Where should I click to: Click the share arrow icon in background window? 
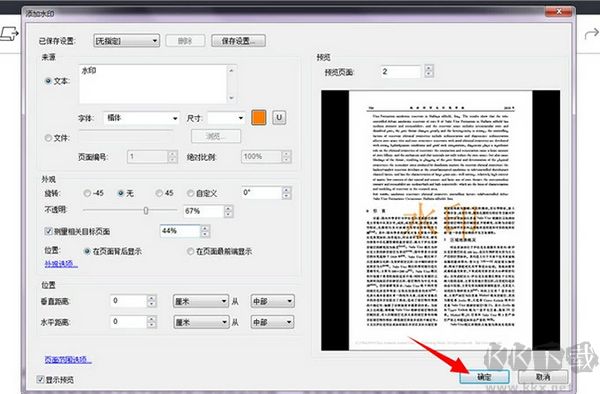point(592,34)
